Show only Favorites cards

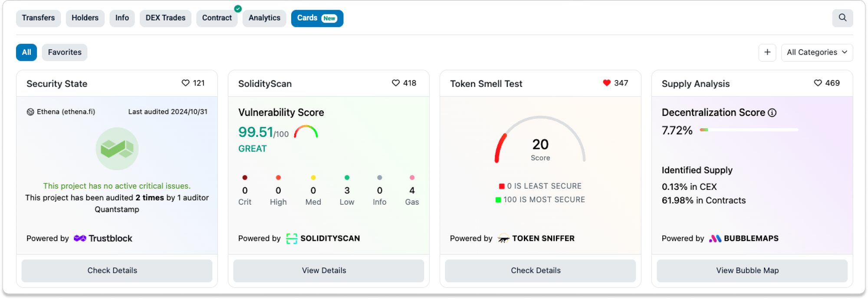point(65,52)
